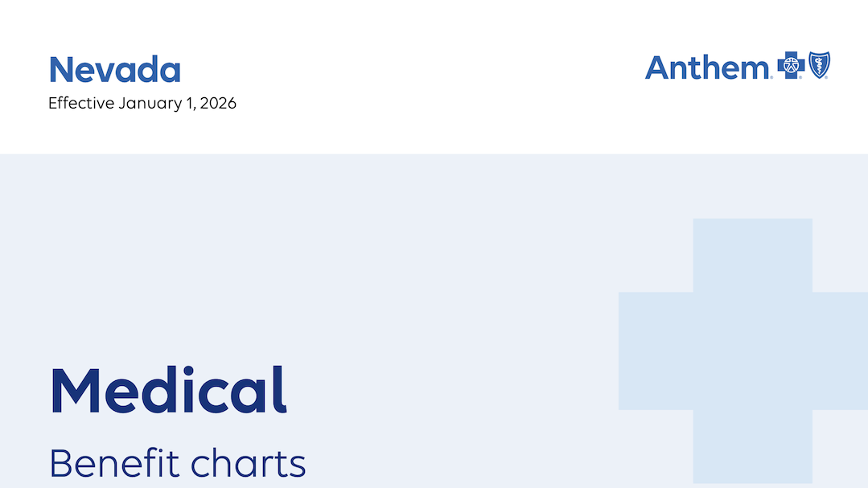Click the Blue Shield emblem icon
This screenshot has width=868, height=488.
click(x=819, y=66)
